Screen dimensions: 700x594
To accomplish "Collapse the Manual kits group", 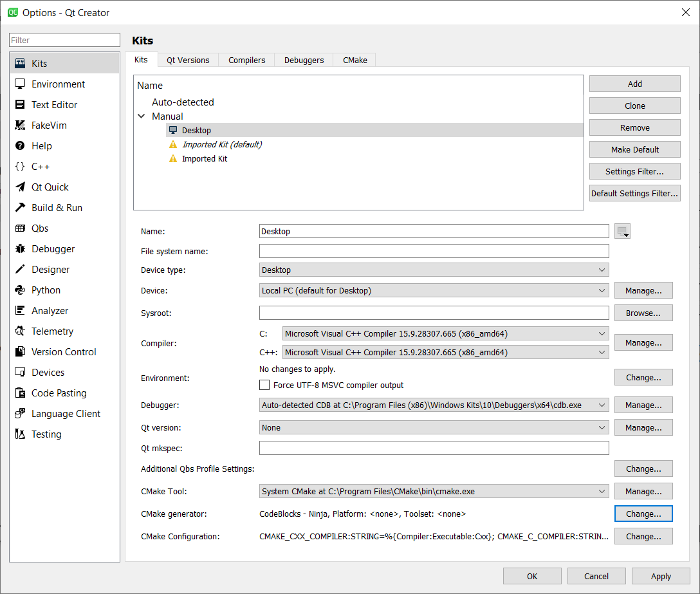I will pyautogui.click(x=142, y=116).
